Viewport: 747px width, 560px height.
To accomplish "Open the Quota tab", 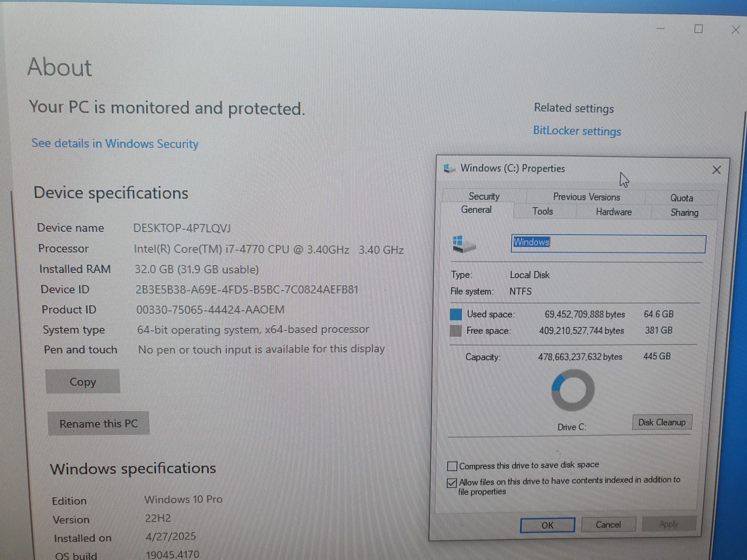I will click(682, 198).
